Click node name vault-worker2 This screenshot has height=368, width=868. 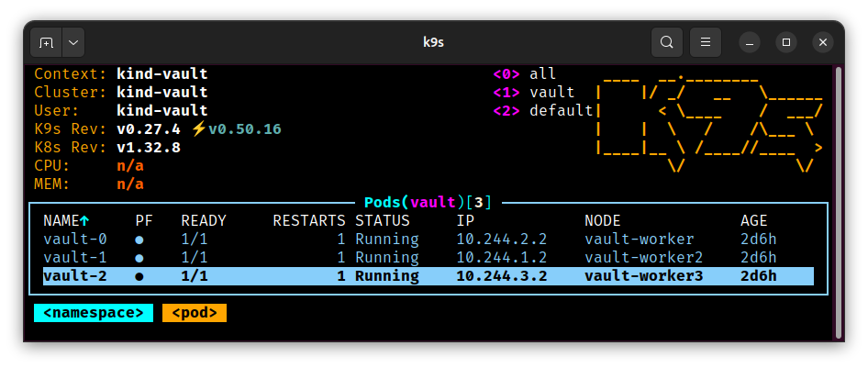[644, 257]
